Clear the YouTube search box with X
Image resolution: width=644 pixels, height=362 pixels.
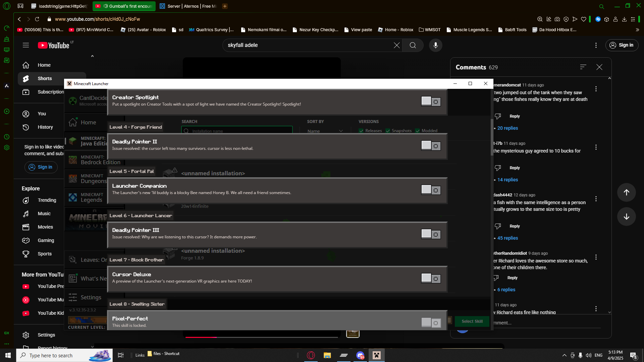(396, 45)
